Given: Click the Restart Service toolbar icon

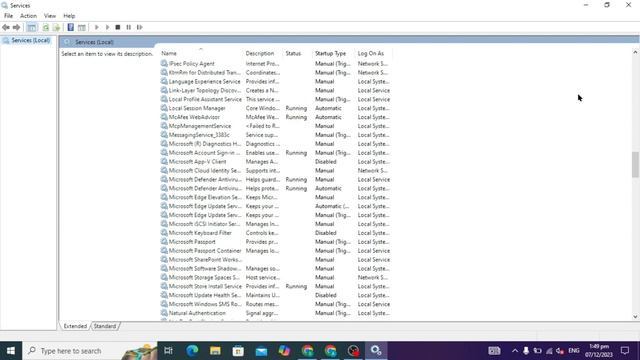Looking at the screenshot, I should (x=140, y=27).
